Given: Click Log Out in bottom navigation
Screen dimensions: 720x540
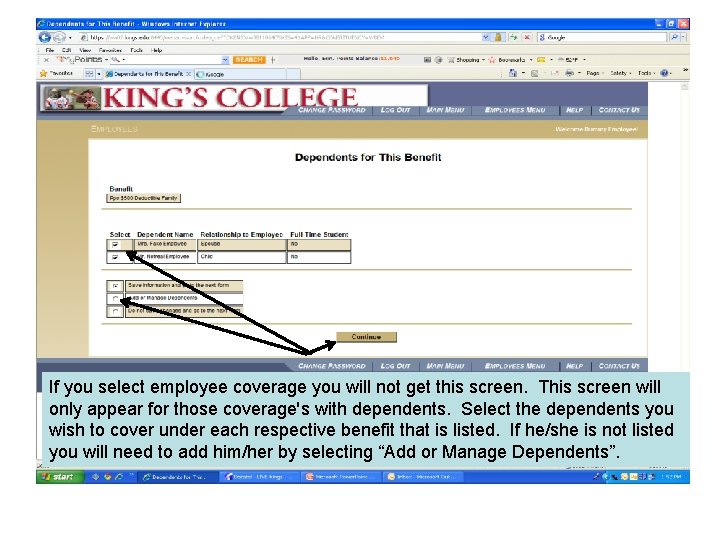Looking at the screenshot, I should click(x=395, y=366).
